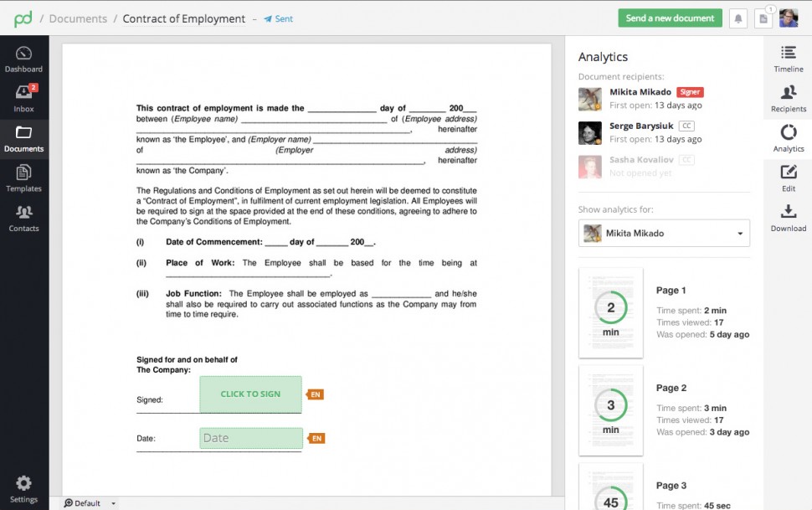This screenshot has width=812, height=510.
Task: Click the CC badge next to Serge Barysiuk
Action: pos(686,126)
